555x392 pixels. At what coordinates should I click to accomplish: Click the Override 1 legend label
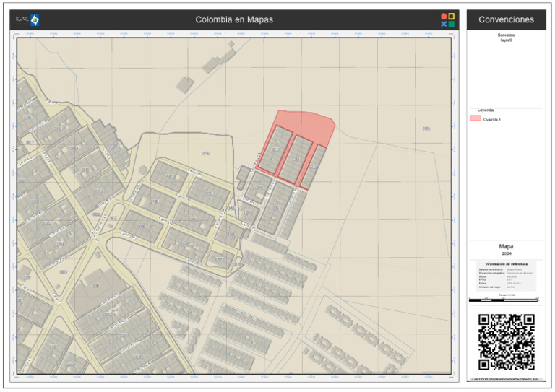tap(491, 120)
